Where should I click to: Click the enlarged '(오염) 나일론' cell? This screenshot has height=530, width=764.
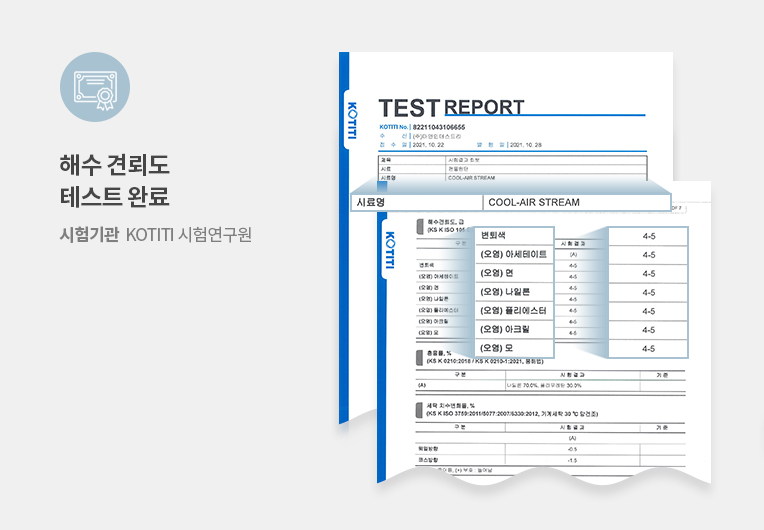click(515, 292)
